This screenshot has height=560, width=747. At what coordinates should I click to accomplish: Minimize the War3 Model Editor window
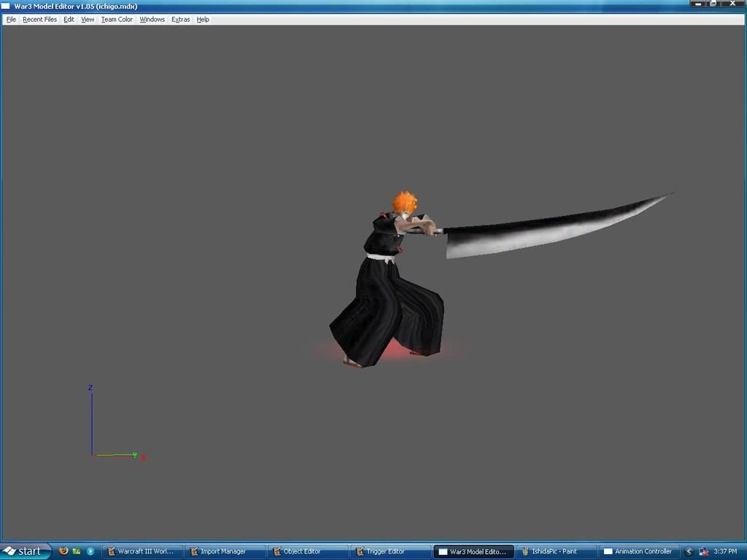point(698,4)
